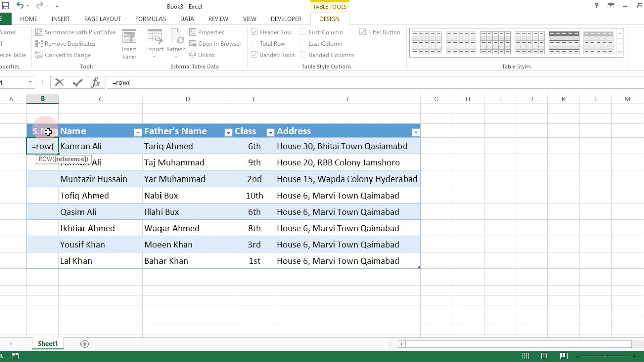Open the Insert Function fx dialog

[95, 82]
